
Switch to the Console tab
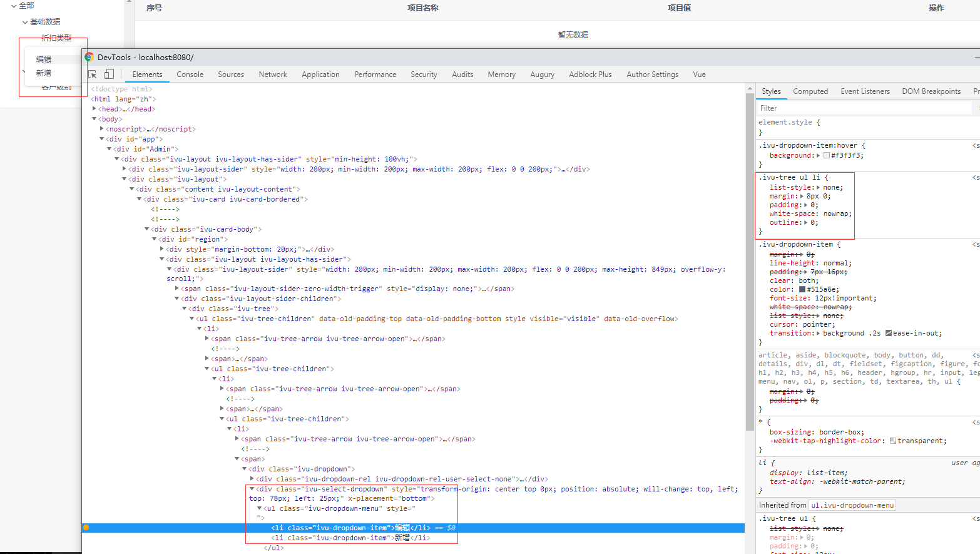[190, 74]
